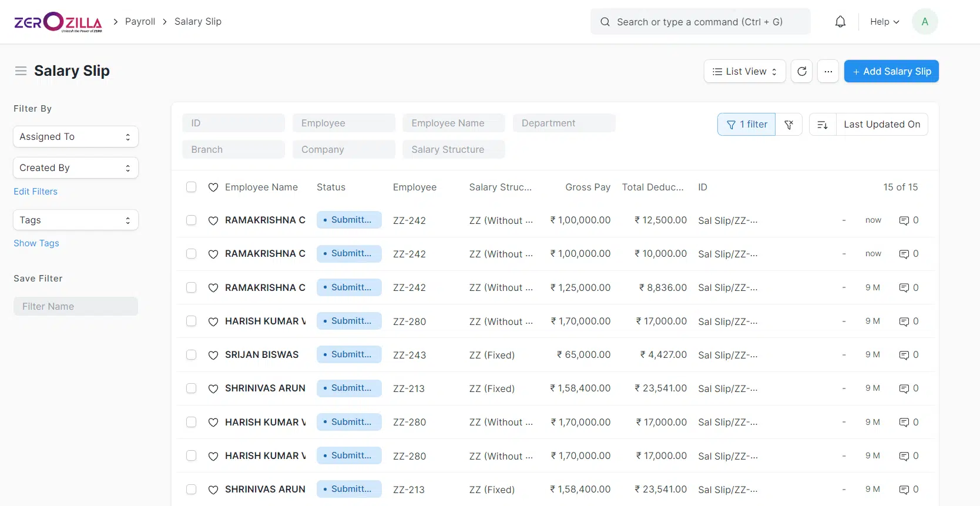Screen dimensions: 980x506
Task: Click the Add Salary Slip button
Action: (x=891, y=72)
